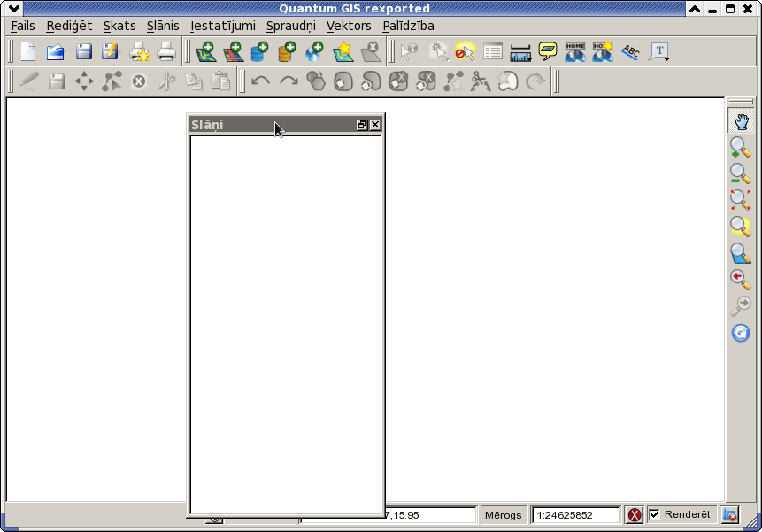Image resolution: width=762 pixels, height=532 pixels.
Task: Open the Spraudņi menu
Action: [x=290, y=26]
